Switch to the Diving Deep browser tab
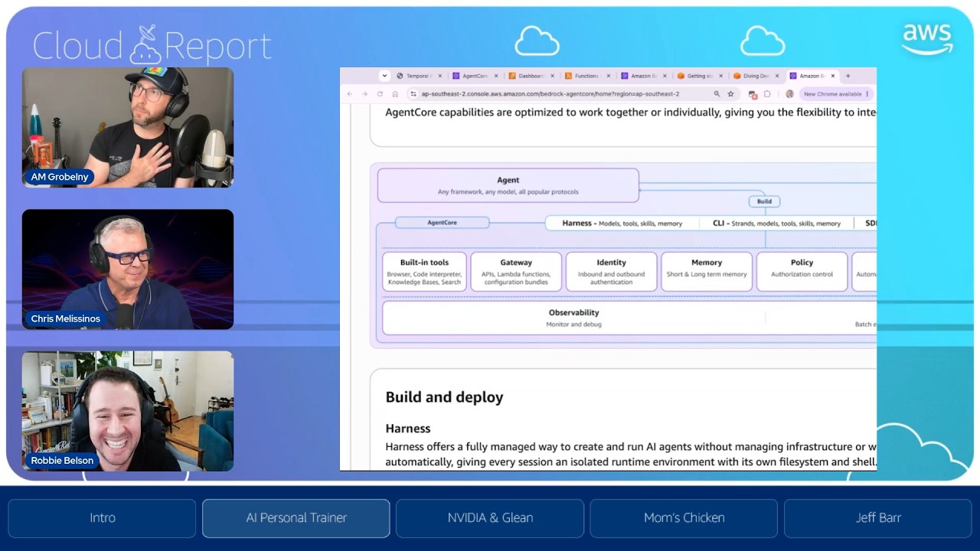The width and height of the screenshot is (980, 551). (x=757, y=76)
